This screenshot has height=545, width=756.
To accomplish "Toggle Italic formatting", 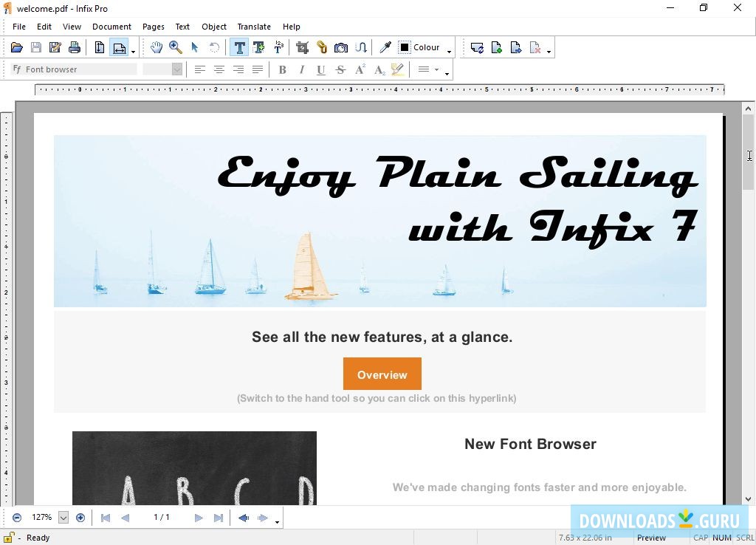I will click(x=301, y=69).
